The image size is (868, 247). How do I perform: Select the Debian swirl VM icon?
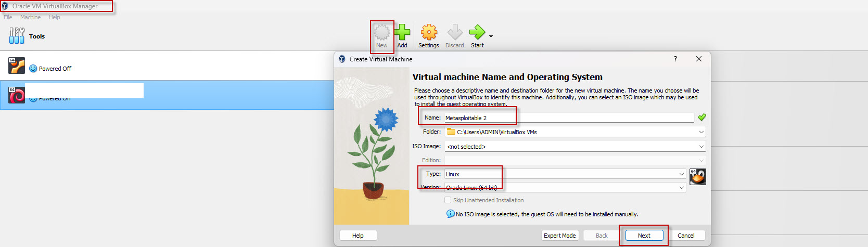[17, 95]
